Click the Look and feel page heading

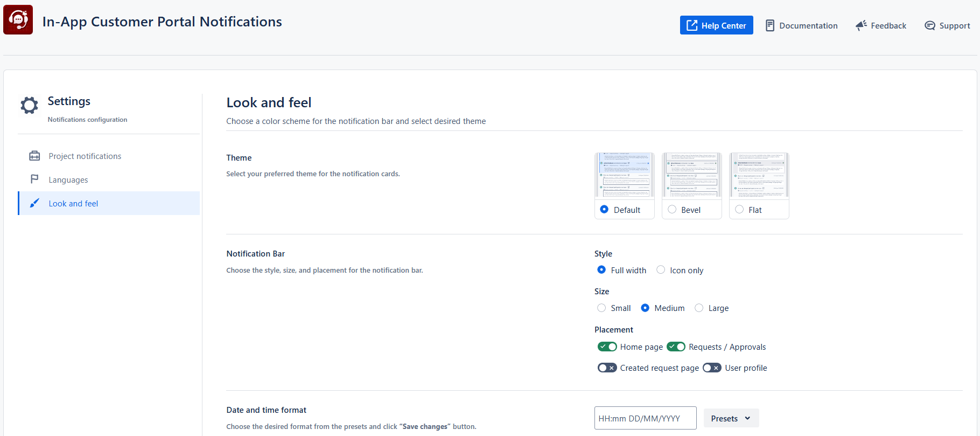(x=269, y=102)
